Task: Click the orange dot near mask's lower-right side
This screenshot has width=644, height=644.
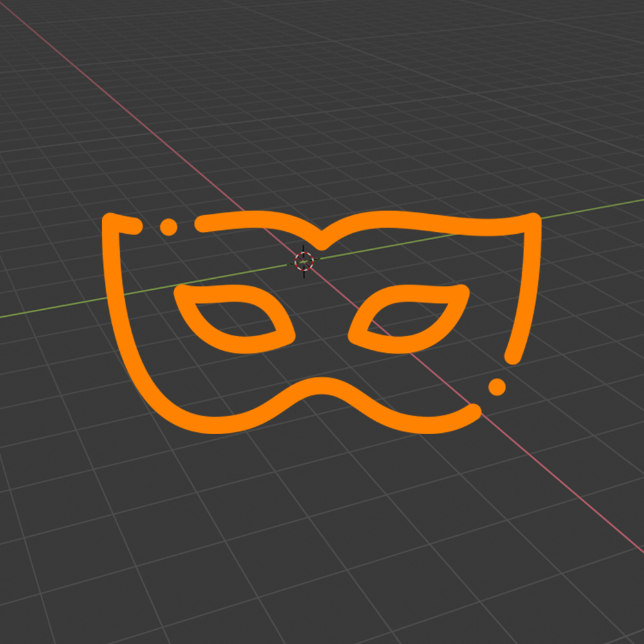Action: [x=497, y=387]
